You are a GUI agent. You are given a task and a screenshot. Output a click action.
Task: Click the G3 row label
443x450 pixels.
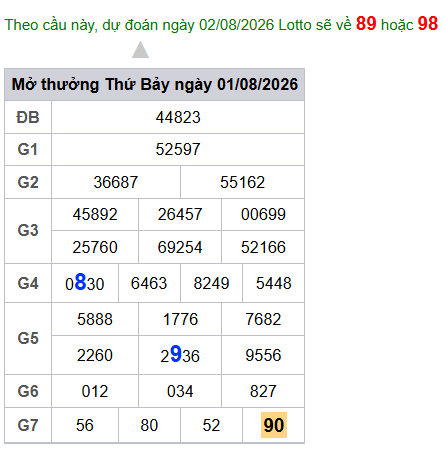click(x=28, y=231)
